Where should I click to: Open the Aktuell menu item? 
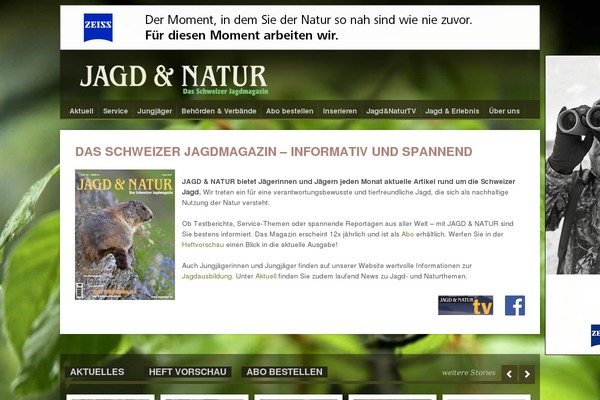(x=82, y=111)
